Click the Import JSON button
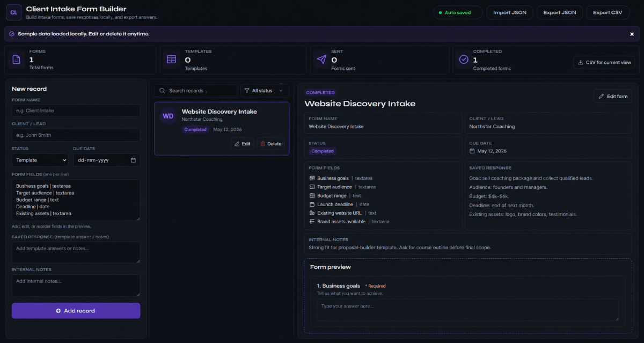644x343 pixels. (x=509, y=12)
